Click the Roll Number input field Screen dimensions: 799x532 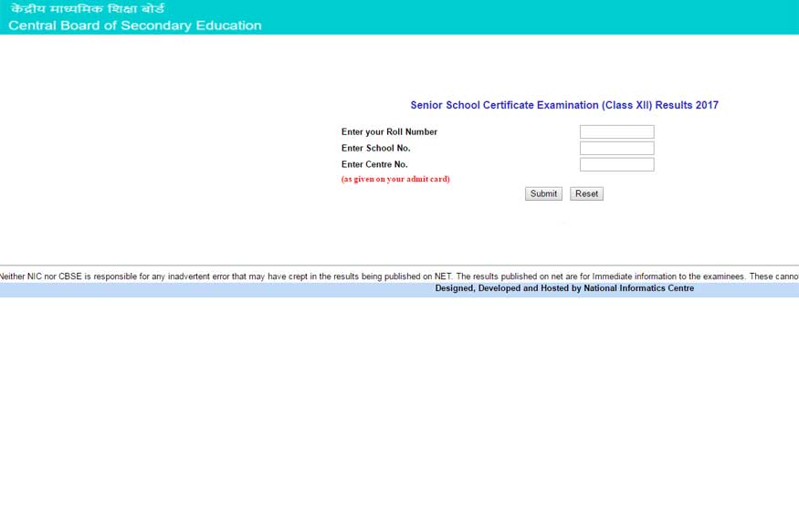pyautogui.click(x=616, y=132)
